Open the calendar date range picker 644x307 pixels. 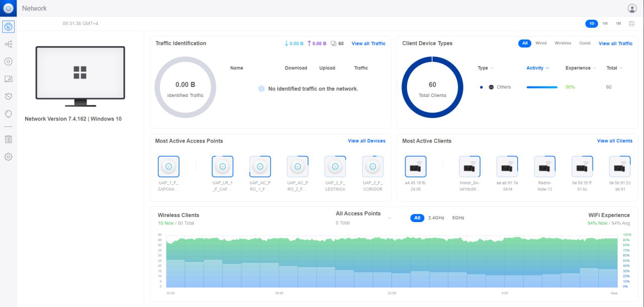click(631, 24)
